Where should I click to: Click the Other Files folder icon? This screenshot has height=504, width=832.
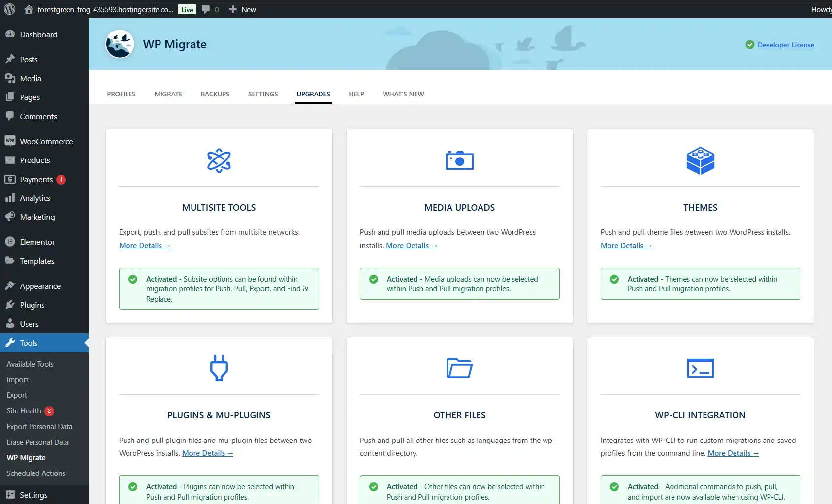[460, 368]
